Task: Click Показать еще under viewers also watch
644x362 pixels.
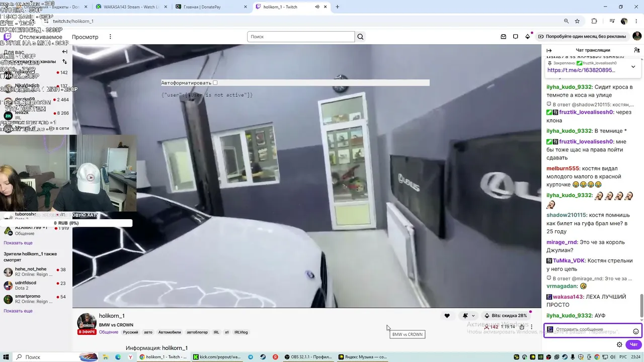Action: point(18,311)
